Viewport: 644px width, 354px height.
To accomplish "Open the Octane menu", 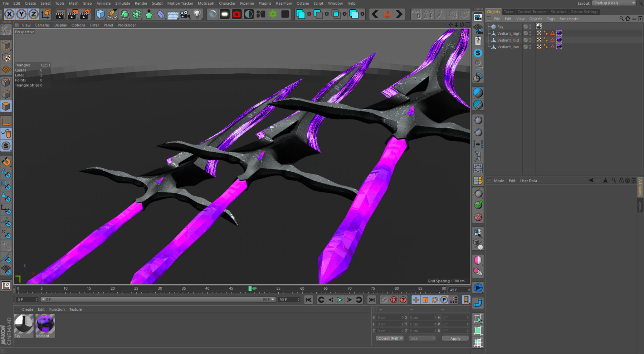I will coord(302,3).
